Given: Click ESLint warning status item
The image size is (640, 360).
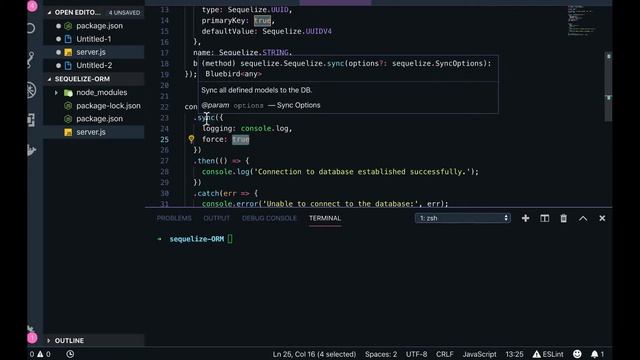Looking at the screenshot, I should [x=548, y=354].
